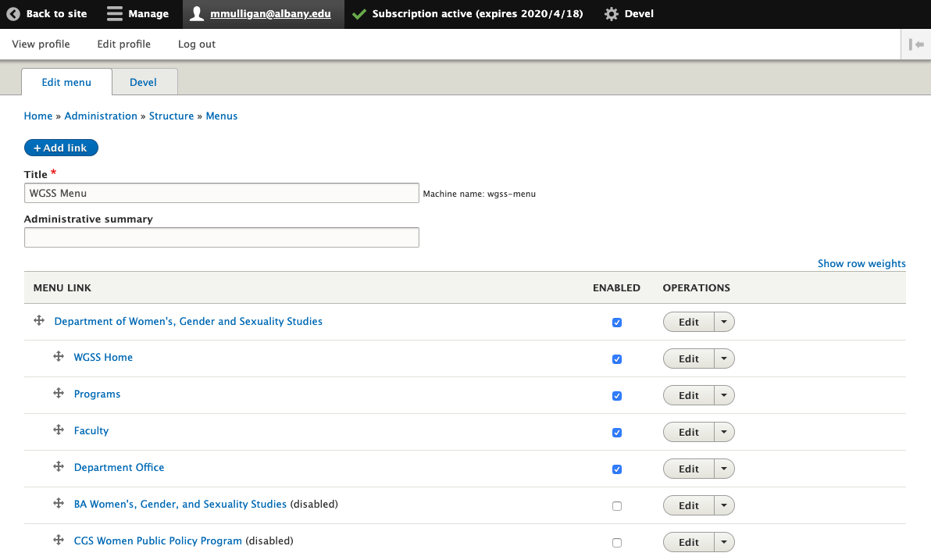931x560 pixels.
Task: Click drag handle for WGSS Home row
Action: pyautogui.click(x=58, y=357)
